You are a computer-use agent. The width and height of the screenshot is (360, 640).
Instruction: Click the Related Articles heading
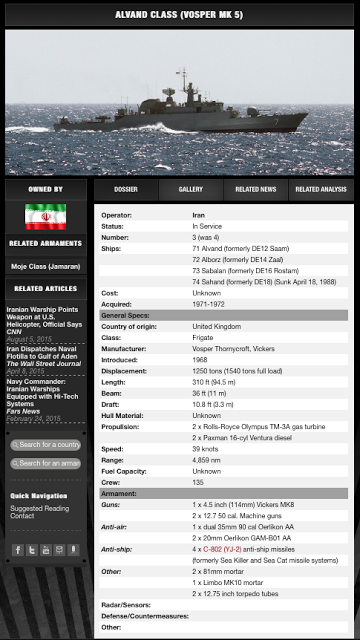46,289
